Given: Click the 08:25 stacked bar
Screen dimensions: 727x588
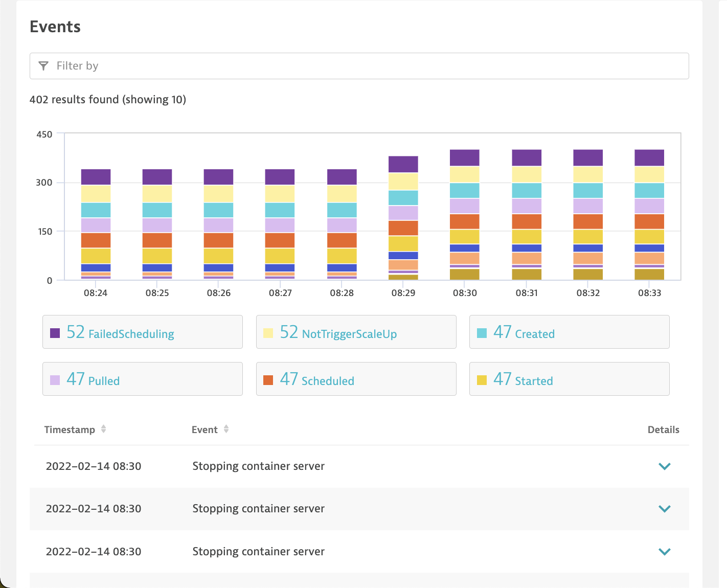Looking at the screenshot, I should [157, 224].
